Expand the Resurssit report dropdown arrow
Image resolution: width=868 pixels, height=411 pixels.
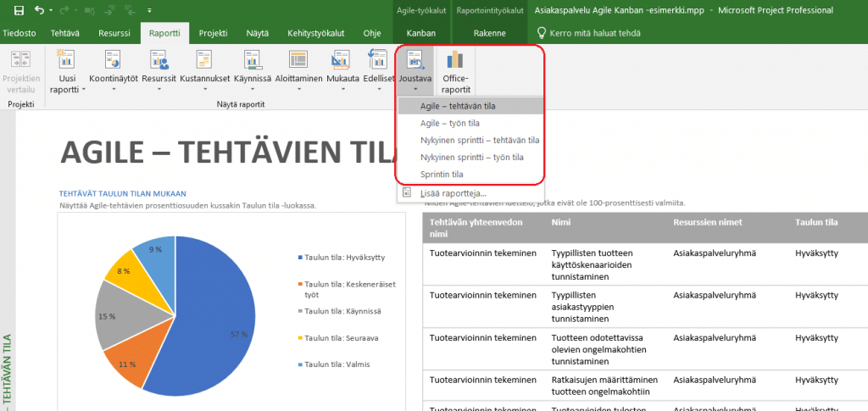point(159,89)
